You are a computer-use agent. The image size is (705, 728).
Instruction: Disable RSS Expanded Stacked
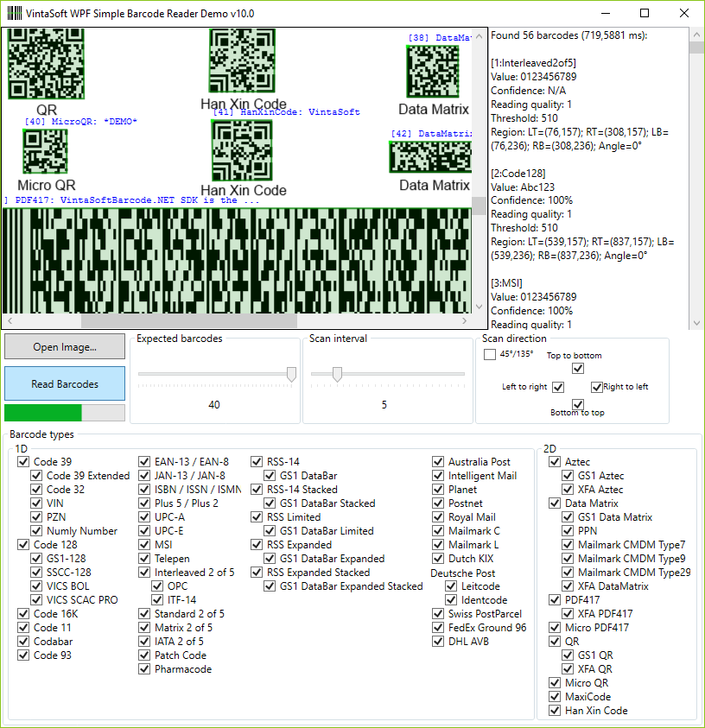coord(257,572)
